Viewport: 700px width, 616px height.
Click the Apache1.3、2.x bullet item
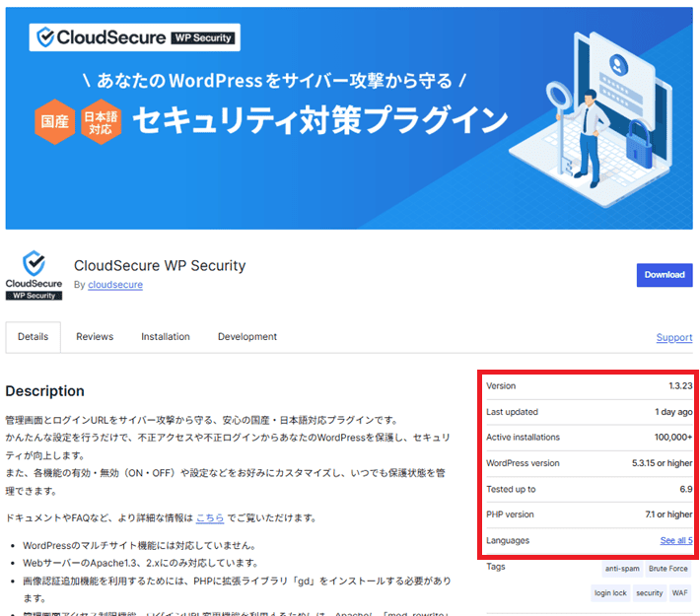pos(141,564)
